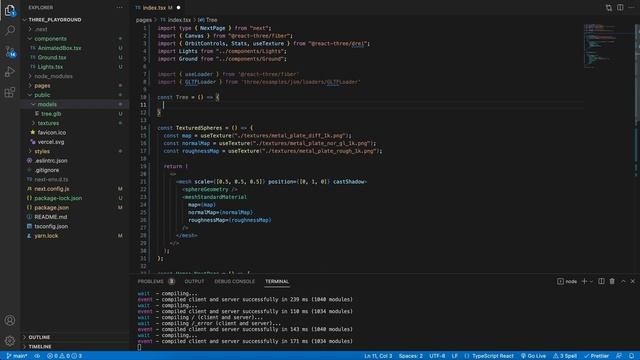Viewport: 640px width, 360px height.
Task: Kill terminal with trash icon
Action: (612, 281)
